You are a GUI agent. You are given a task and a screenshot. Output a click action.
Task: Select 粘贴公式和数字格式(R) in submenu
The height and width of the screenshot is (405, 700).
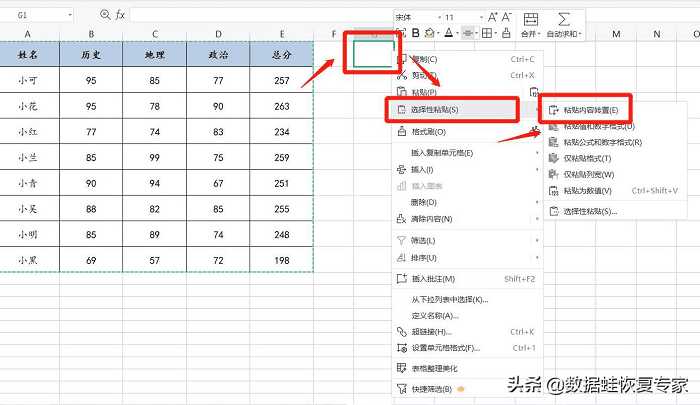615,142
